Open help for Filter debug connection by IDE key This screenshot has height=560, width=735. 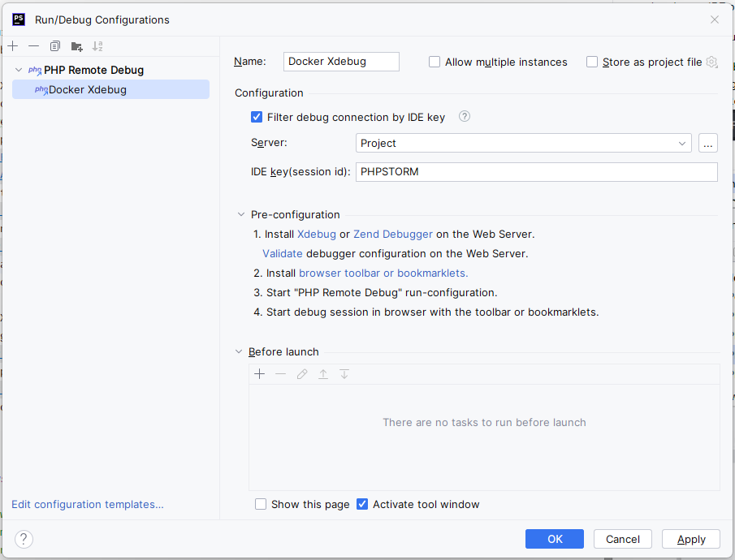coord(464,116)
